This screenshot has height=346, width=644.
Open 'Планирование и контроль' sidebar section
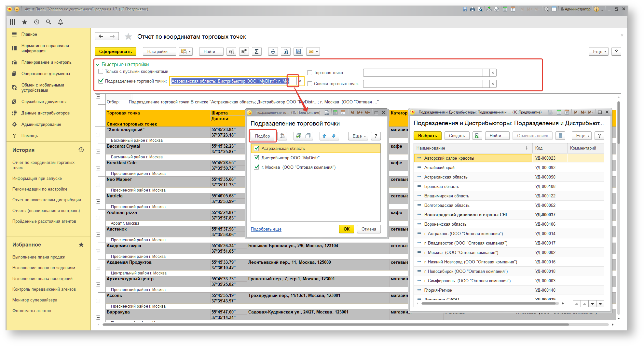coord(47,62)
